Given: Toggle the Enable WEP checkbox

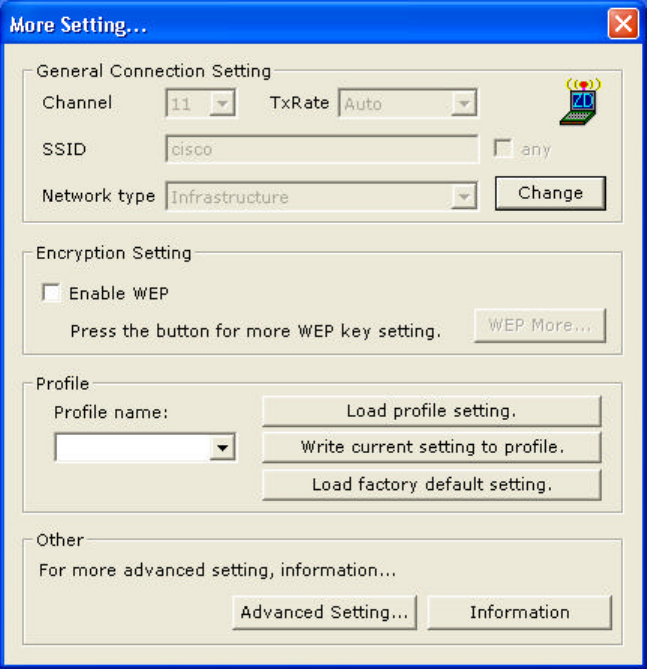Looking at the screenshot, I should click(51, 293).
